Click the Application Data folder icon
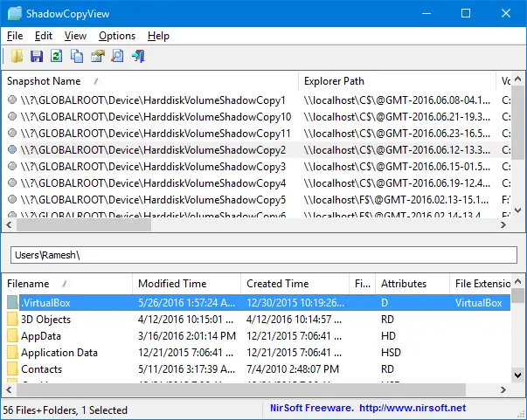The width and height of the screenshot is (527, 420). point(13,353)
